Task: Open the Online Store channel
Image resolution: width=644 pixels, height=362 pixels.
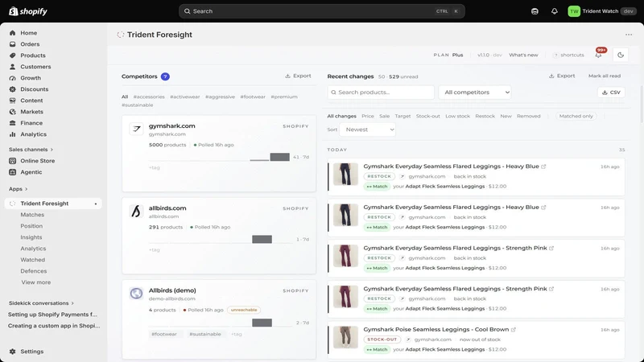Action: pyautogui.click(x=37, y=161)
